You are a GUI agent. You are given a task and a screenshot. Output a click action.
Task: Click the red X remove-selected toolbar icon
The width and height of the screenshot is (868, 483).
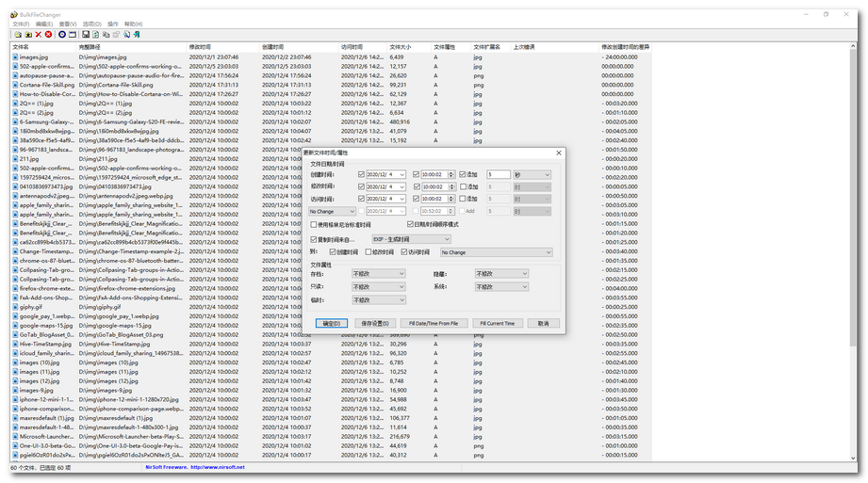tap(39, 35)
